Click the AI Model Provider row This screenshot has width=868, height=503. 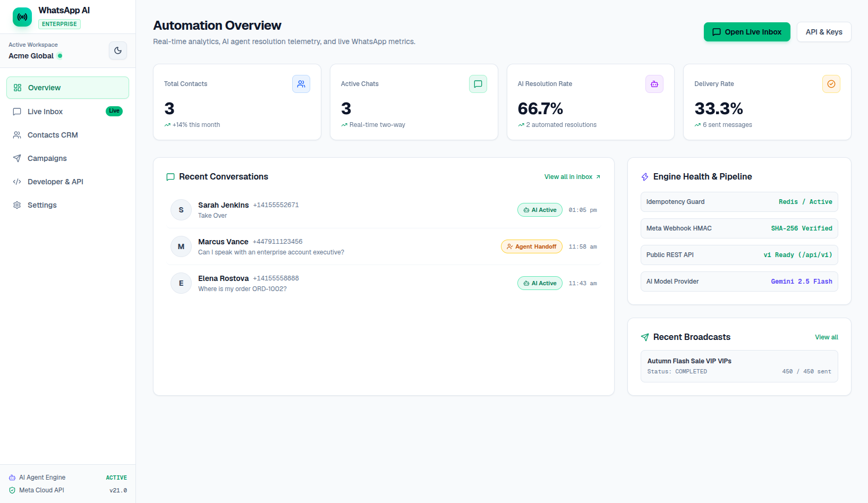(x=739, y=282)
